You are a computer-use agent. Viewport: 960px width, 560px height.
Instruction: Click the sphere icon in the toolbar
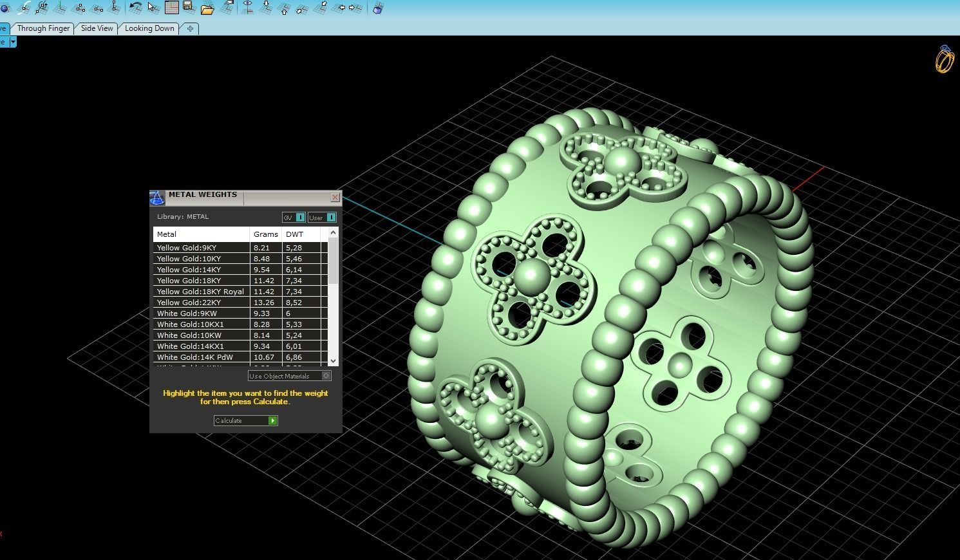click(5, 8)
